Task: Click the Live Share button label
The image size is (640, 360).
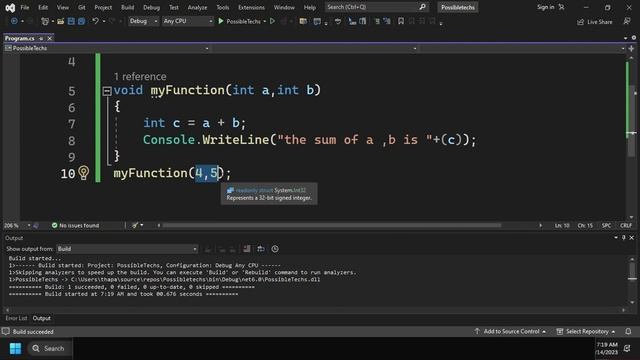Action: click(600, 22)
